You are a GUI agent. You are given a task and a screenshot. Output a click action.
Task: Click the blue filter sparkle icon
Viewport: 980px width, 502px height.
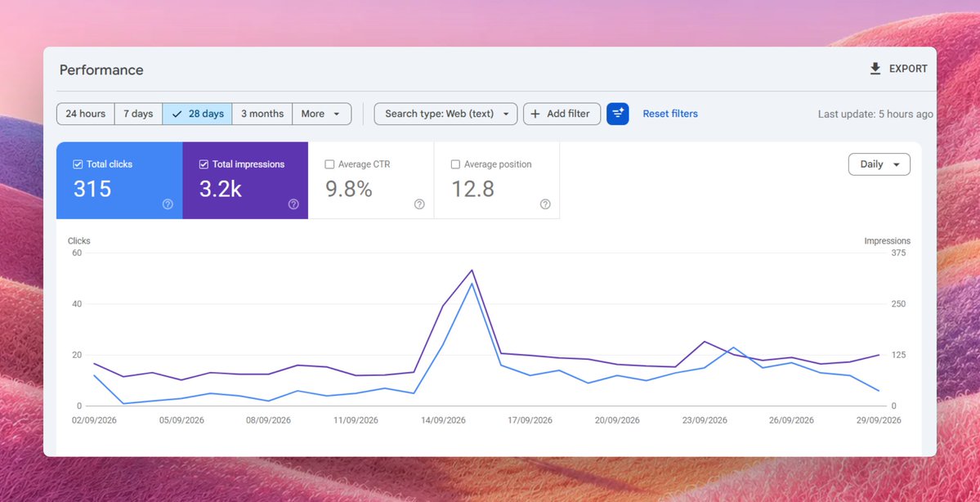pos(617,114)
